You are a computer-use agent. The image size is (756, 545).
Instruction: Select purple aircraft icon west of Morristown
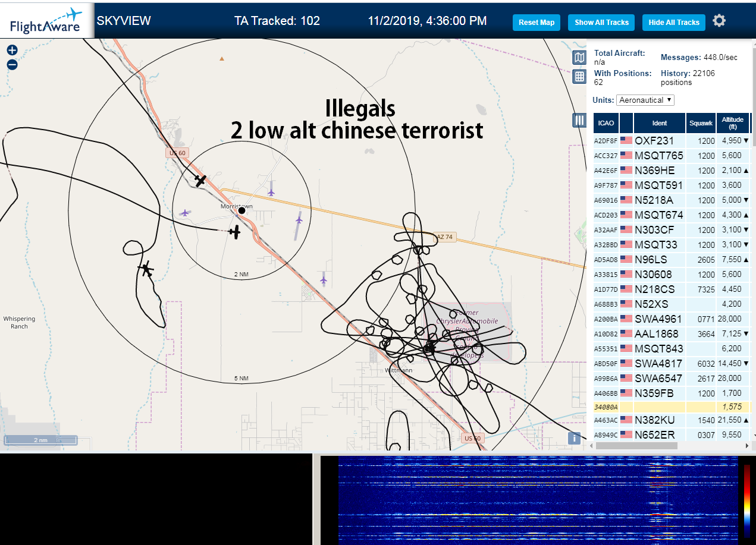pyautogui.click(x=185, y=213)
